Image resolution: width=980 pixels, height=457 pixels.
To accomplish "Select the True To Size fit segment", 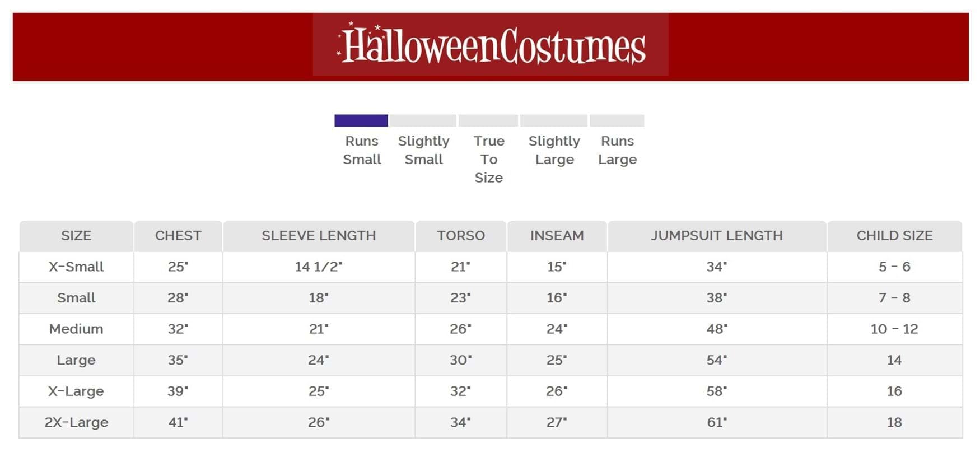I will (488, 120).
